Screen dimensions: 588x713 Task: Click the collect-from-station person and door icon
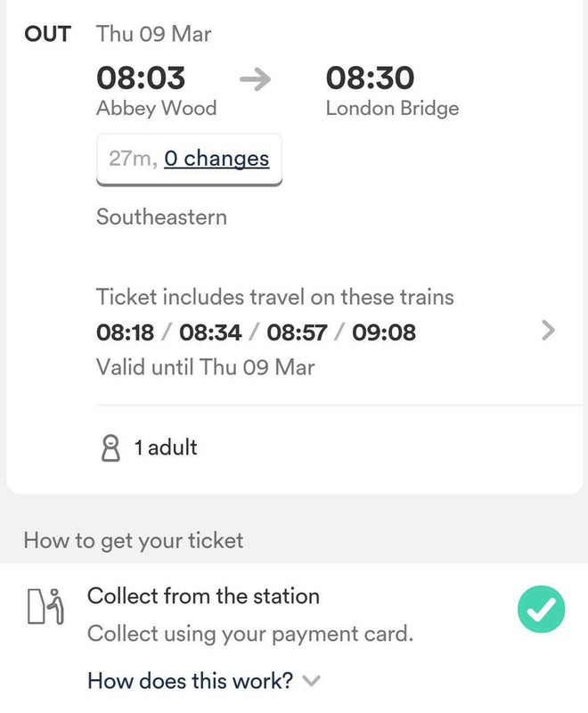point(45,607)
